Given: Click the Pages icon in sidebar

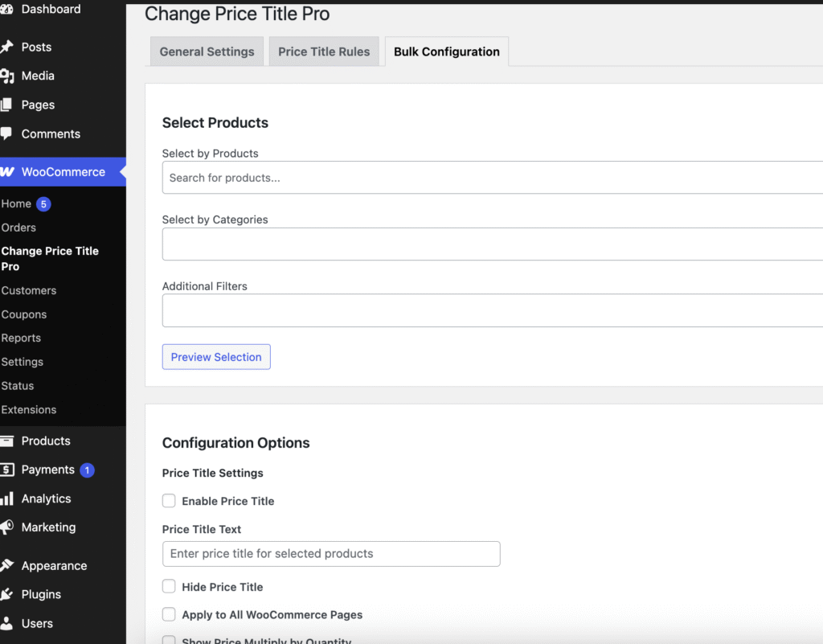Looking at the screenshot, I should click(x=6, y=105).
